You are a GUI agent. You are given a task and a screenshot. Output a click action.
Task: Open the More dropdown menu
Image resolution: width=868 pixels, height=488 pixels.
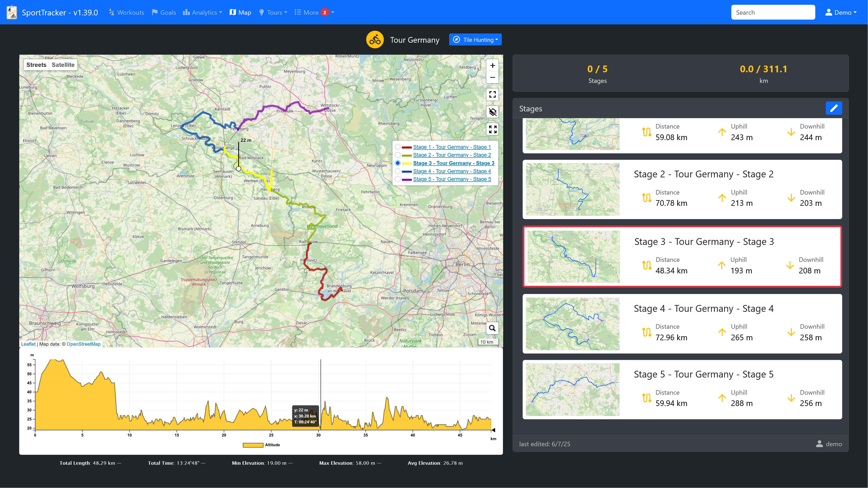314,12
